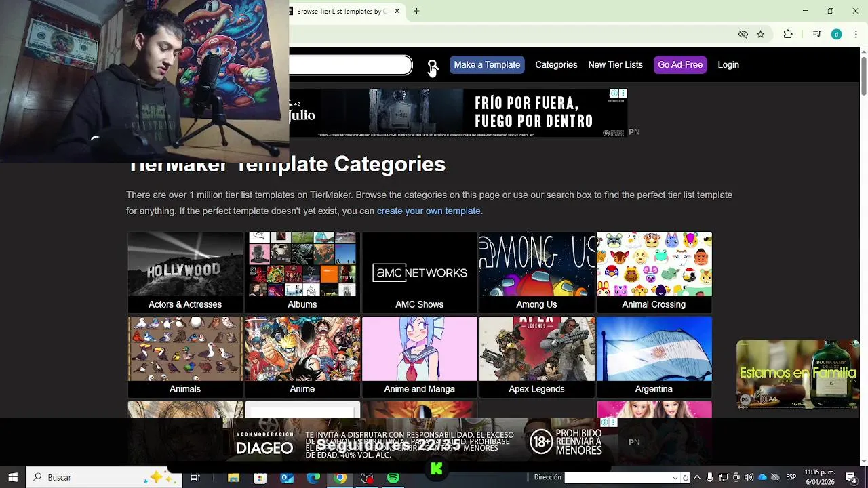
Task: Click the 'Frío por fuera' banner advertisement
Action: pos(458,113)
